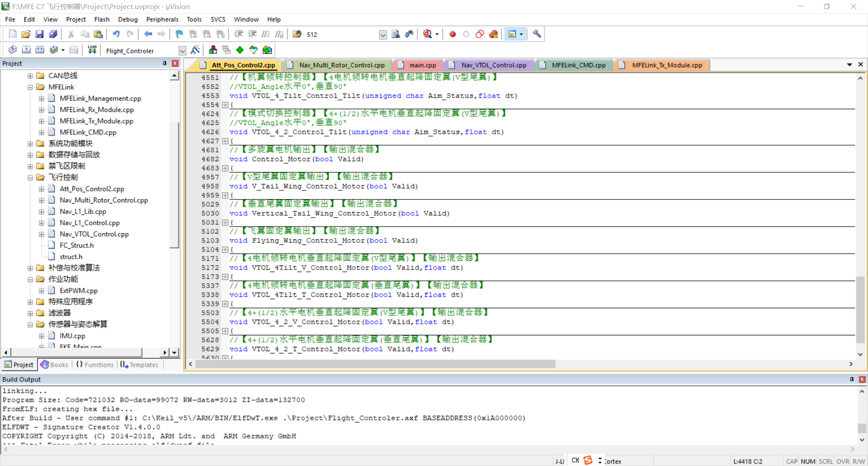Unfold code block at line 4554

pyautogui.click(x=225, y=105)
